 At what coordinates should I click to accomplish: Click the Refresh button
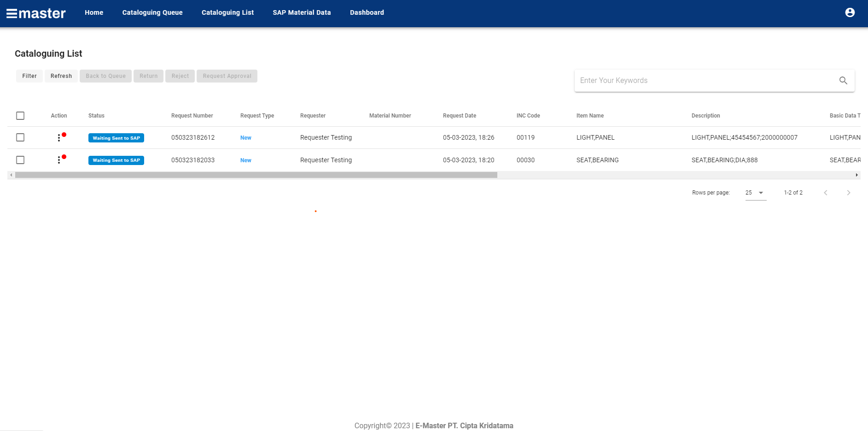click(x=61, y=76)
